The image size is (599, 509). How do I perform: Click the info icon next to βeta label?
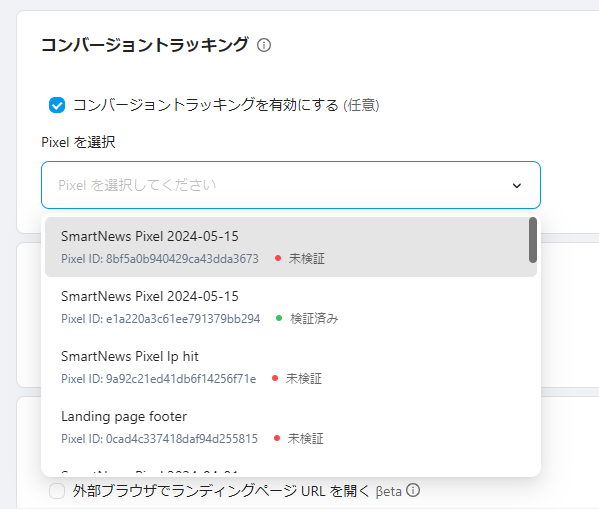413,490
